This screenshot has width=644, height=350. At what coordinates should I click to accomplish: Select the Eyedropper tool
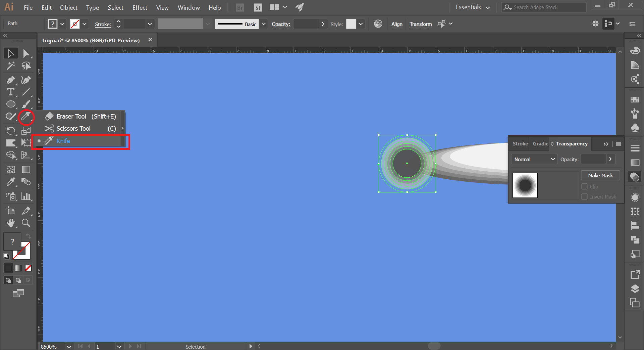point(11,182)
